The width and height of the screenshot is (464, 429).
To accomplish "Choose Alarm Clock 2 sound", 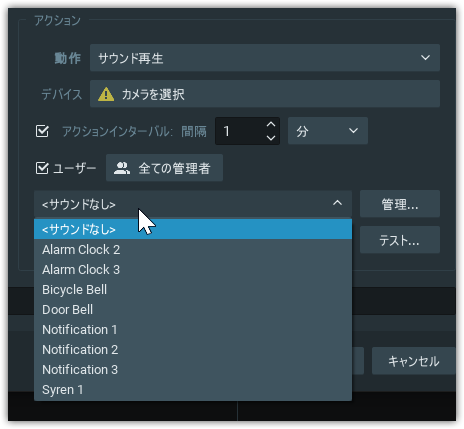I will pos(193,249).
